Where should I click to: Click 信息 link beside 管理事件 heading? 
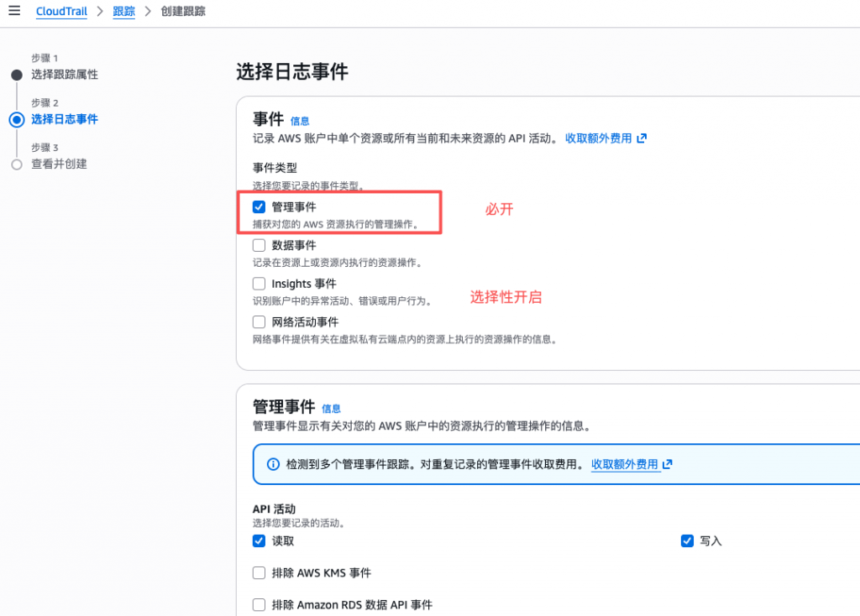pos(331,409)
